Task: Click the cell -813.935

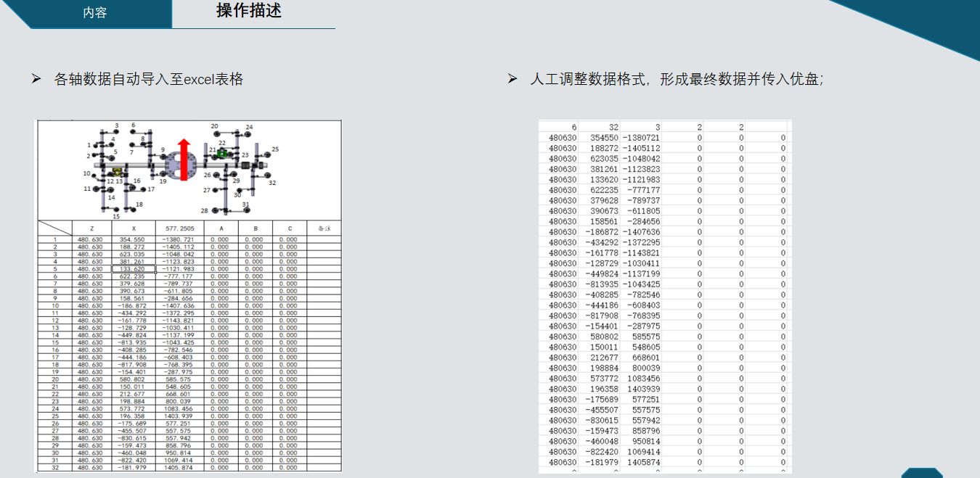Action: tap(134, 342)
